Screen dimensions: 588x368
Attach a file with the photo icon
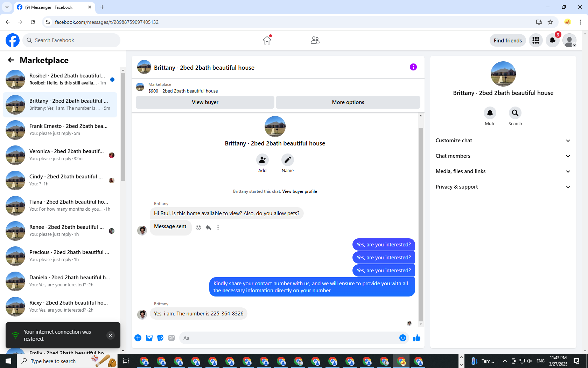pos(149,338)
